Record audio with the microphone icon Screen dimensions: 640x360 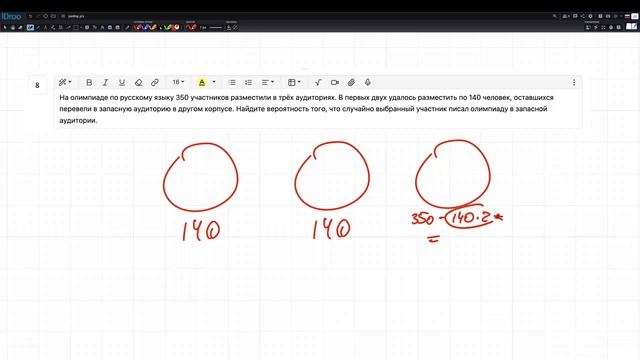click(368, 82)
